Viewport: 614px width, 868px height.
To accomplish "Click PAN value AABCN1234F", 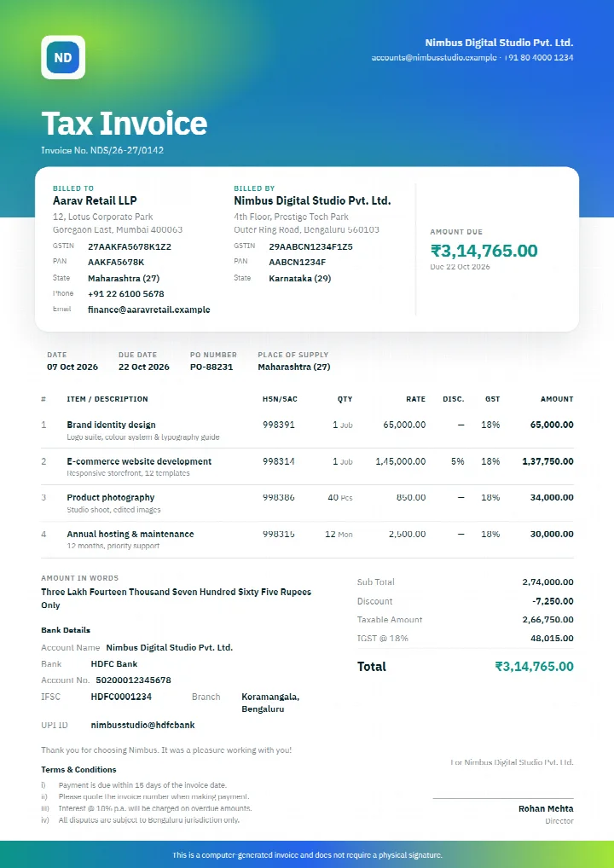I will (x=298, y=263).
